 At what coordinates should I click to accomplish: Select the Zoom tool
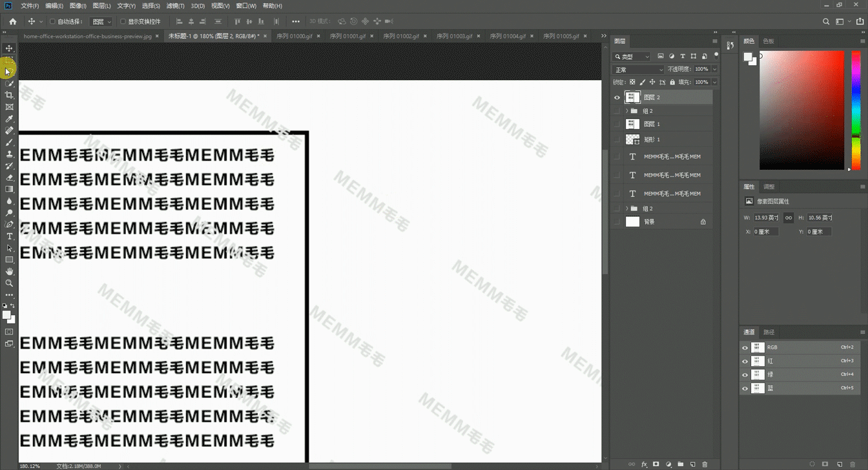(9, 283)
